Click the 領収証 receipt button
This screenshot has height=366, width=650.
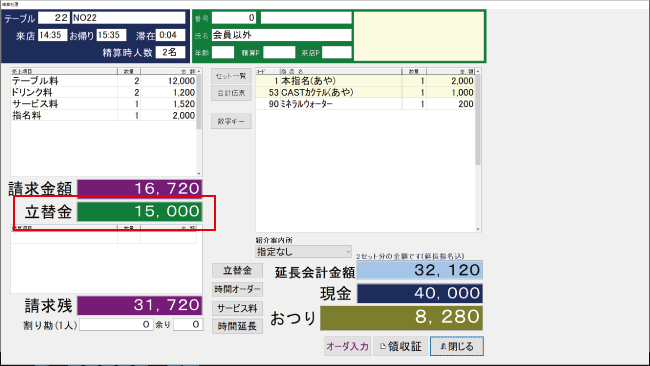401,346
